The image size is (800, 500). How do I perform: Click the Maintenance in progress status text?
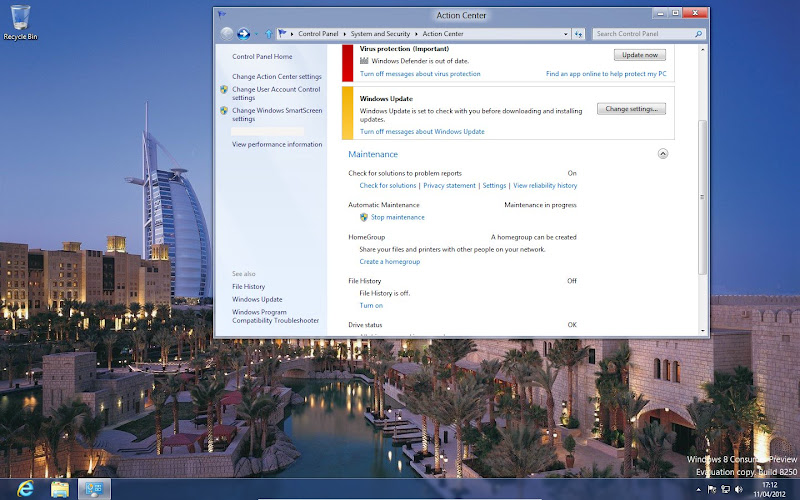click(x=540, y=205)
